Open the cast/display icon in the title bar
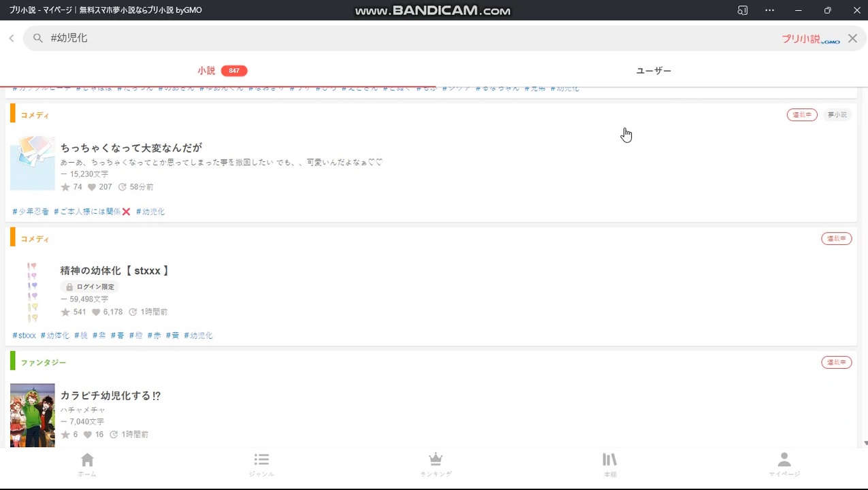Viewport: 868px width, 490px height. [x=742, y=10]
